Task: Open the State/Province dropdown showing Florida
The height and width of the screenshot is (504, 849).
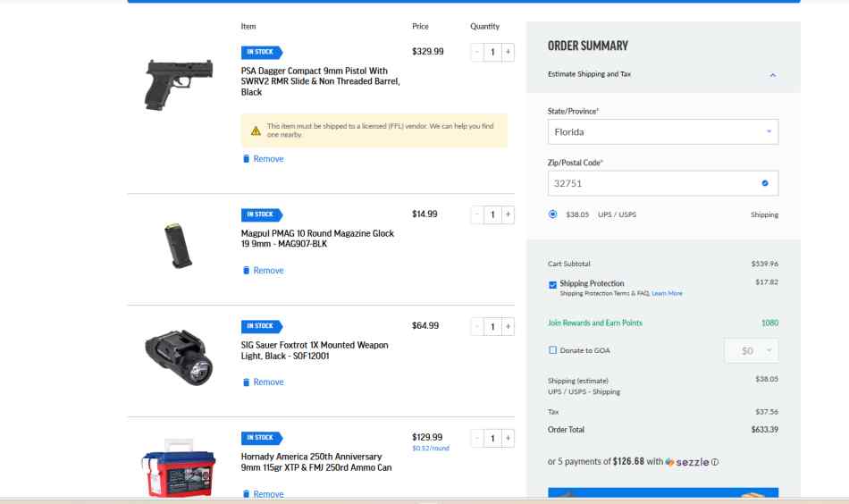Action: point(663,131)
